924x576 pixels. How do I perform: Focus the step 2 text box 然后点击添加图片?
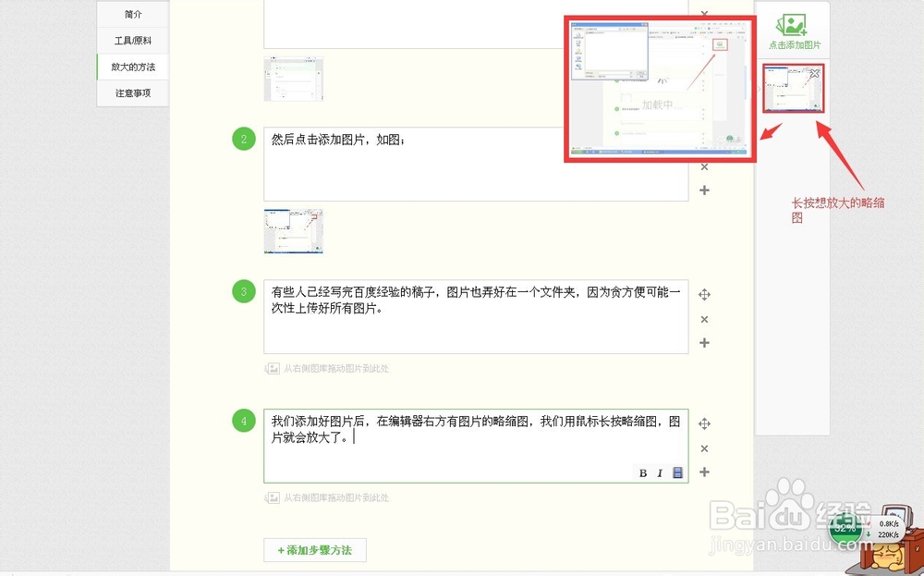[x=476, y=165]
